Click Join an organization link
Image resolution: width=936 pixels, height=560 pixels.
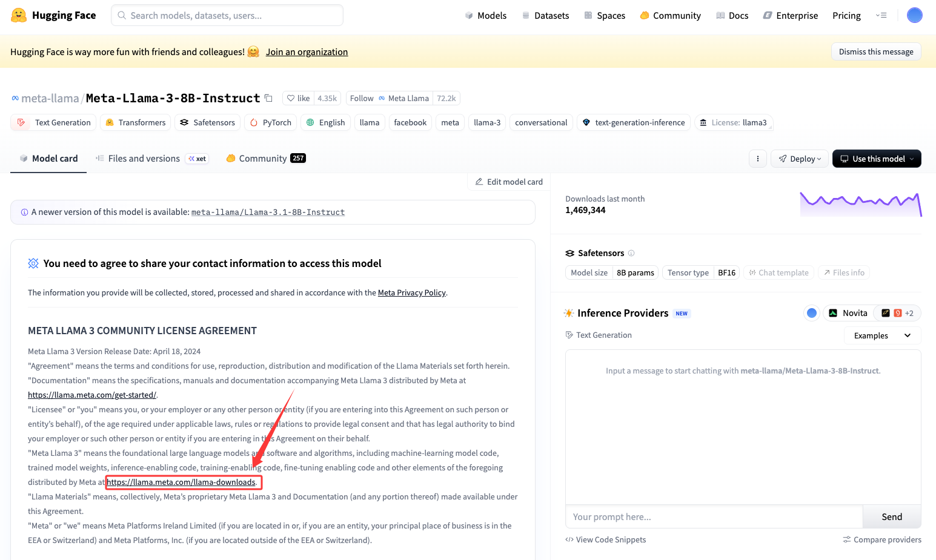coord(307,52)
